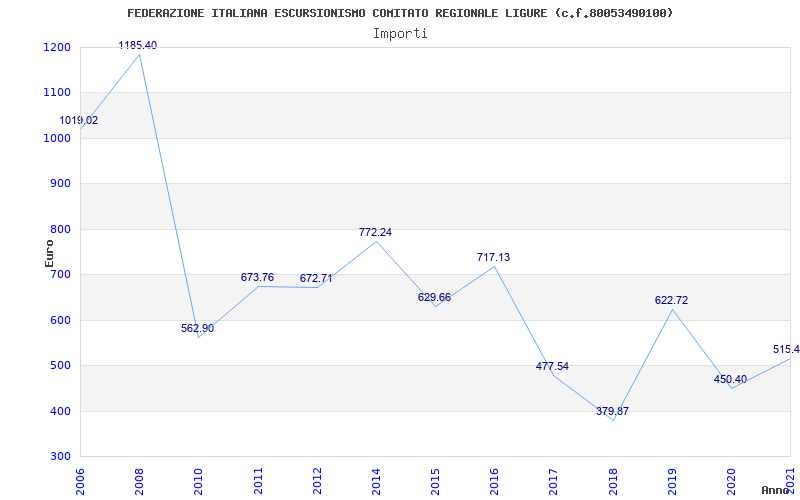Click x-axis year 2012
Screen dimensions: 800x500
pos(317,482)
